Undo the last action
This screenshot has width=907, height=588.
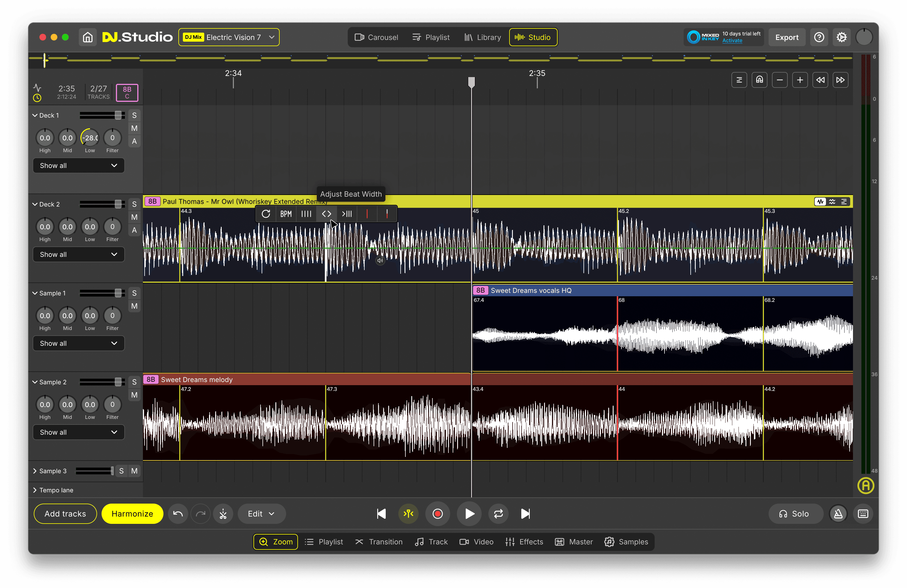point(178,514)
